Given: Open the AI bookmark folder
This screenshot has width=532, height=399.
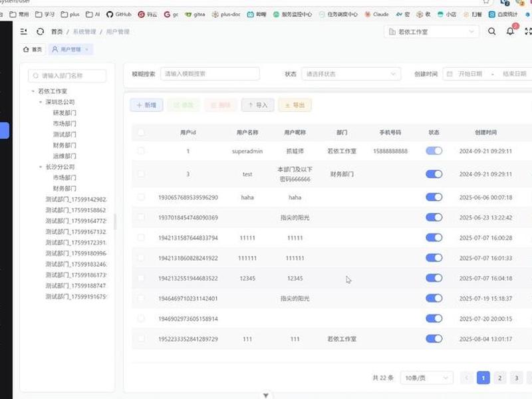Looking at the screenshot, I should tap(93, 14).
